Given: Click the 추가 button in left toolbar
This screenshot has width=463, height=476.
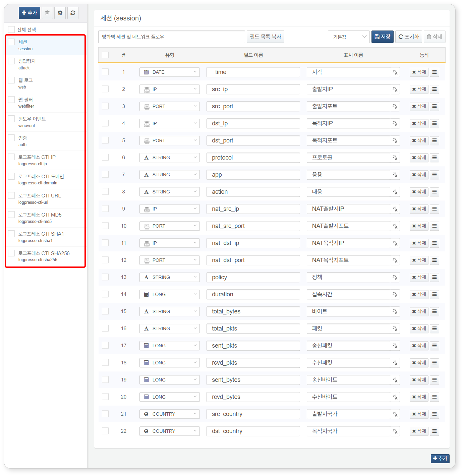Looking at the screenshot, I should tap(30, 13).
